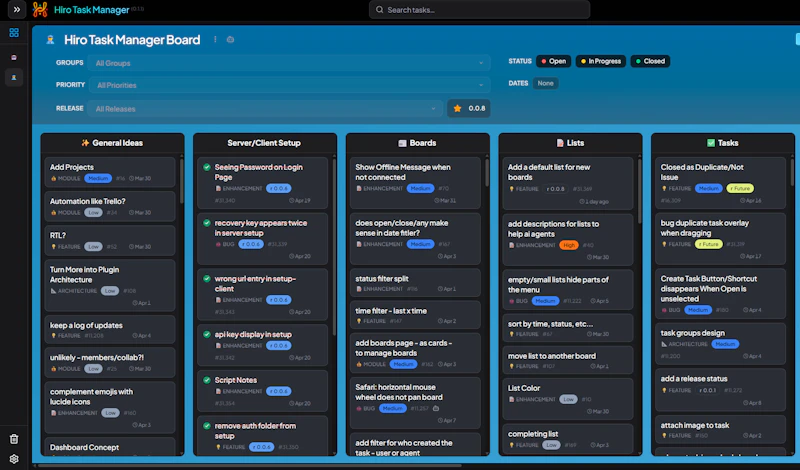800x470 pixels.
Task: Open the Automation like Trello? task
Action: pos(110,206)
